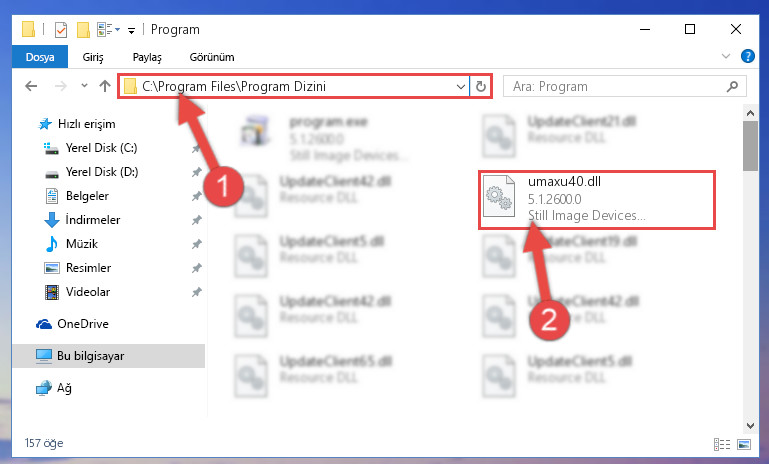Unpin İndirmeler from quick access
Viewport: 769px width, 464px height.
(196, 220)
